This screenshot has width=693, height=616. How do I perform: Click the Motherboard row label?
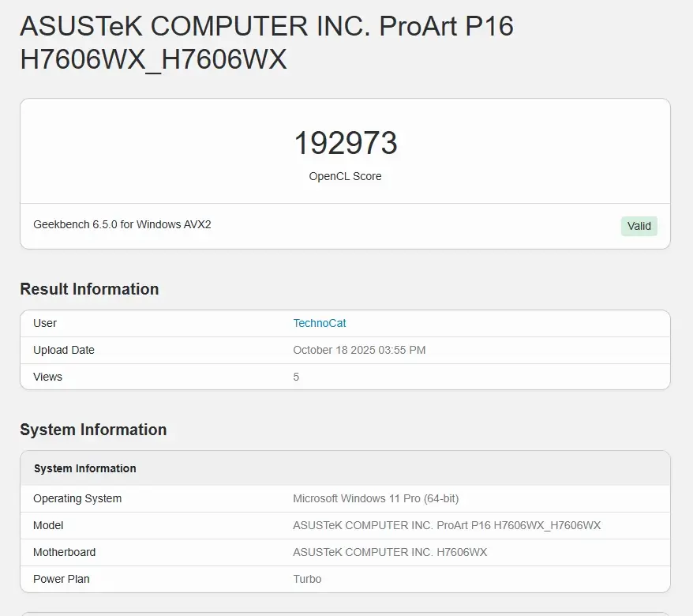pyautogui.click(x=65, y=552)
